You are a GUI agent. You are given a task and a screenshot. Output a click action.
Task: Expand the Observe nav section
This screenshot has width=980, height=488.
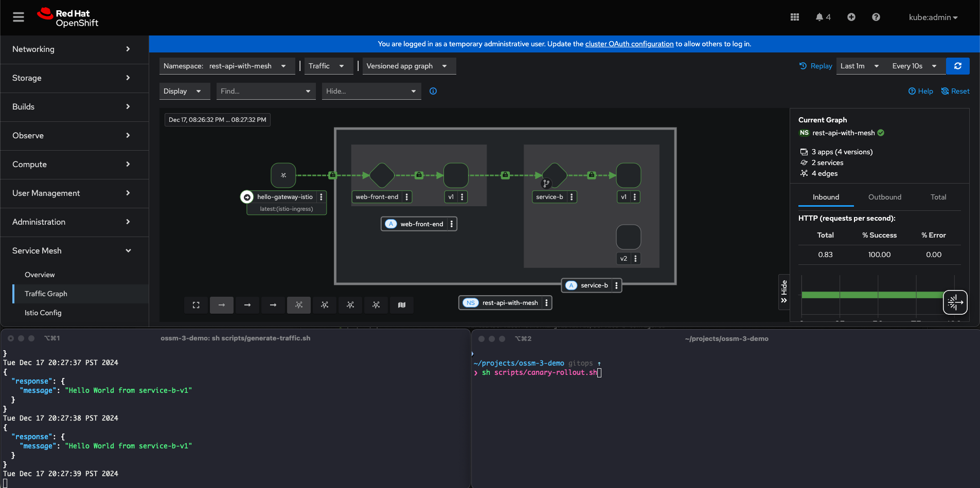pyautogui.click(x=74, y=136)
